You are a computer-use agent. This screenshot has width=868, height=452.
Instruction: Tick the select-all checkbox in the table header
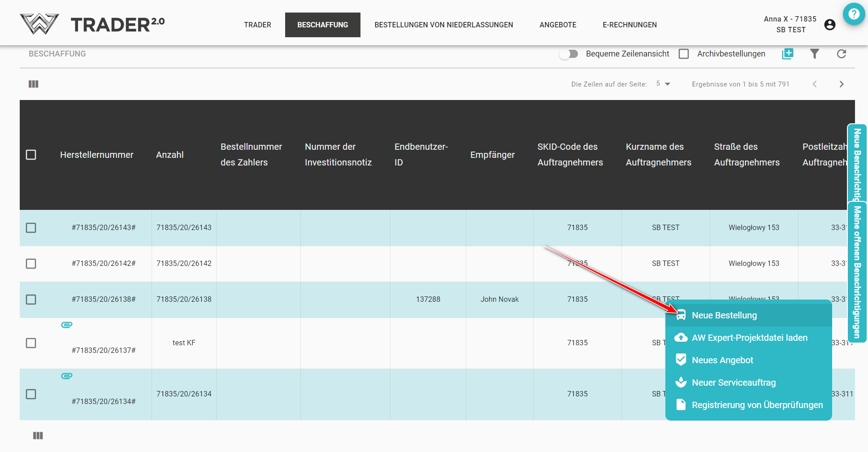(x=31, y=155)
